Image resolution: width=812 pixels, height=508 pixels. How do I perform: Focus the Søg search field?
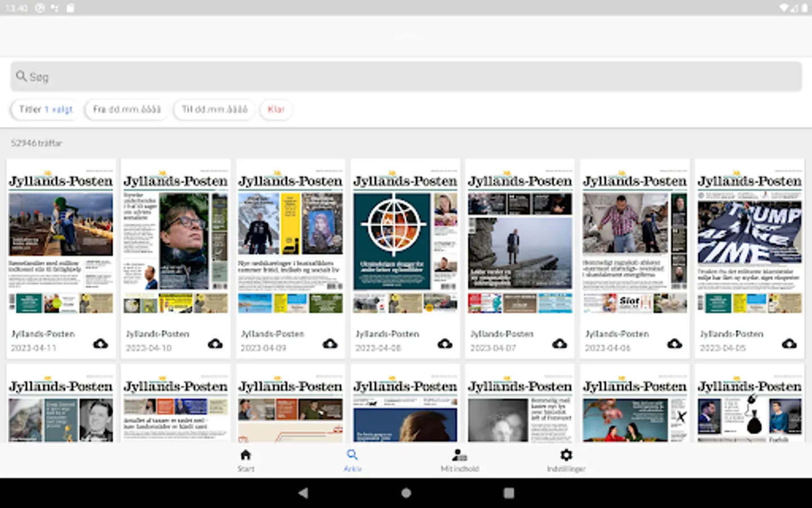pyautogui.click(x=406, y=77)
